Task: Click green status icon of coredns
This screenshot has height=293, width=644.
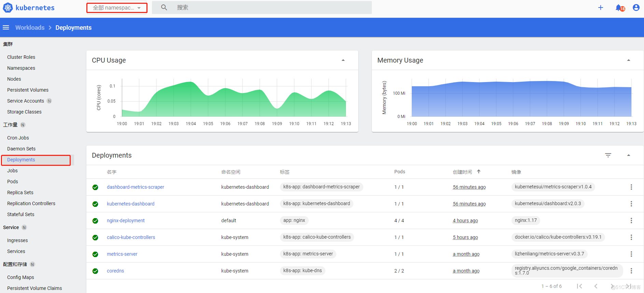Action: click(x=95, y=271)
